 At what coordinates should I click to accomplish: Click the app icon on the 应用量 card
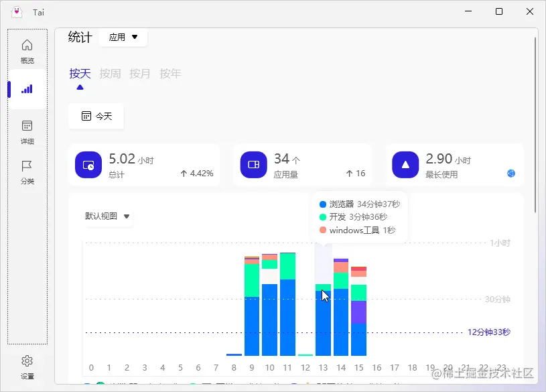(x=254, y=165)
